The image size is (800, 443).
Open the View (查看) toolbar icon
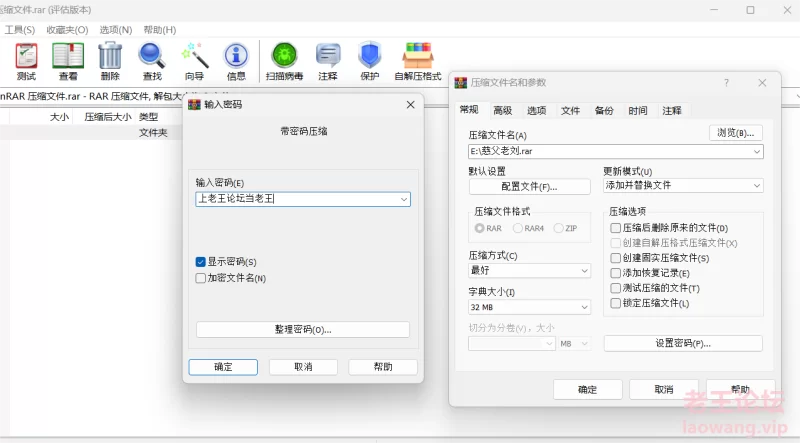click(68, 62)
